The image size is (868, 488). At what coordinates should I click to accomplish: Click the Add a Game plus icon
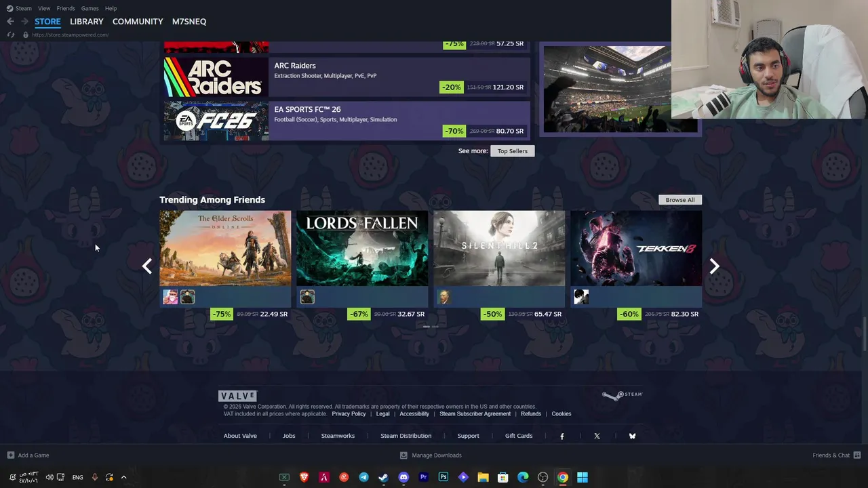10,455
